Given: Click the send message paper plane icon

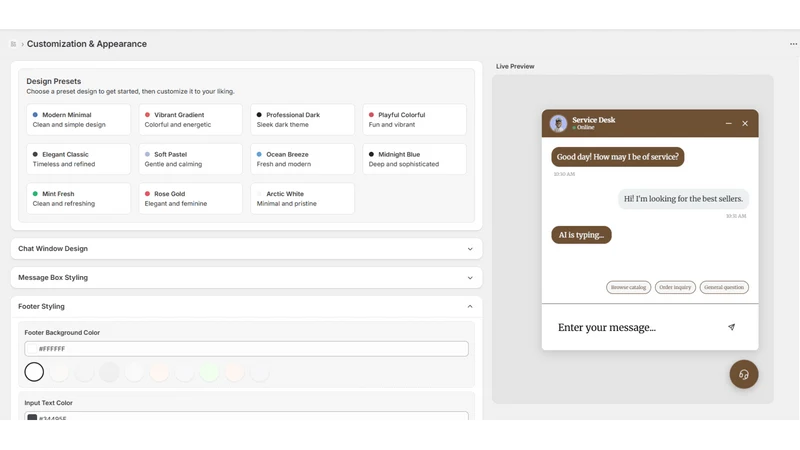Looking at the screenshot, I should (731, 327).
